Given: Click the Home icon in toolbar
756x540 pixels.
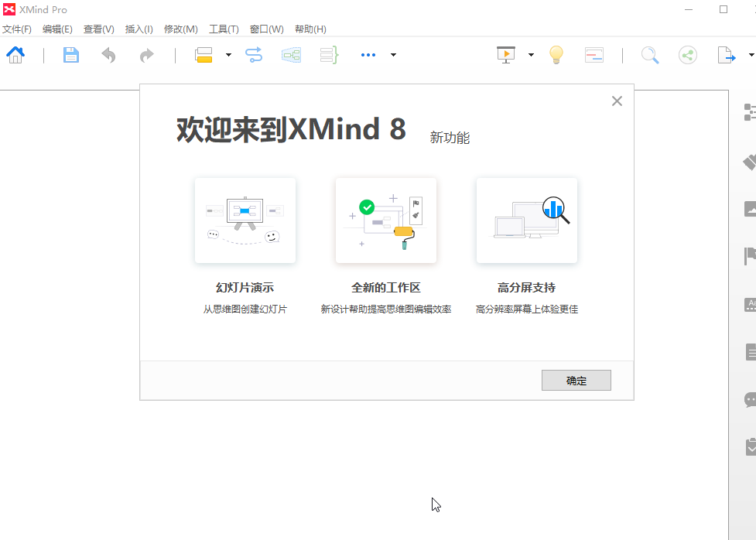Looking at the screenshot, I should click(x=15, y=55).
